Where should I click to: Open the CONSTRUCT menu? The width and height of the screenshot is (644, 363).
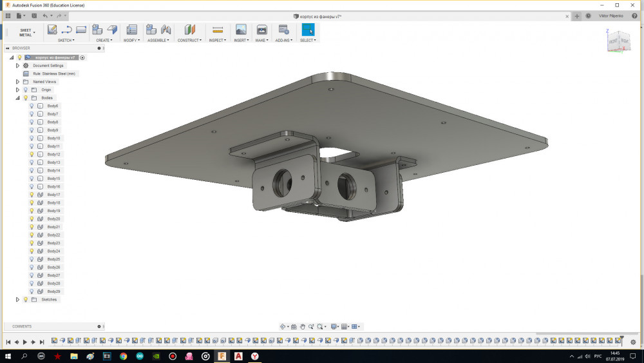[x=190, y=40]
